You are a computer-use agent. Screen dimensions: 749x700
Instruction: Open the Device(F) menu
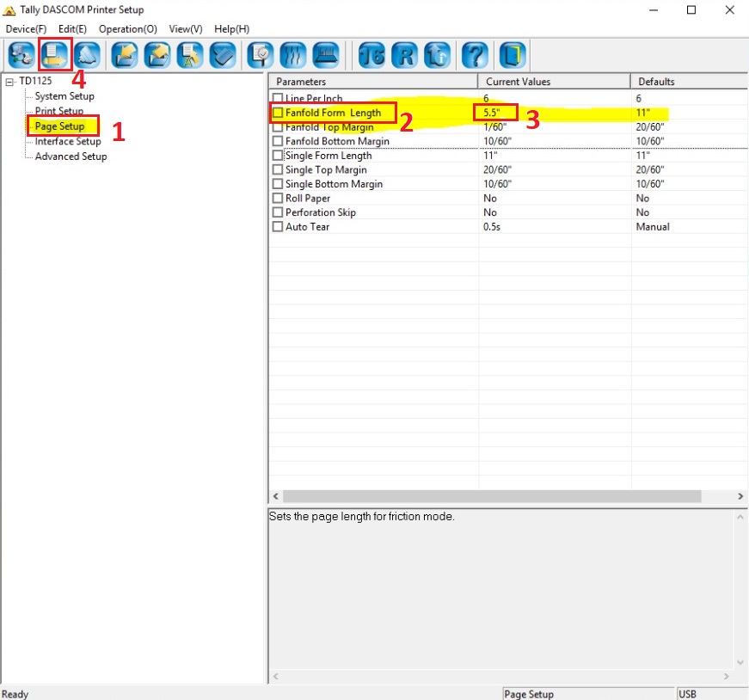click(x=26, y=29)
